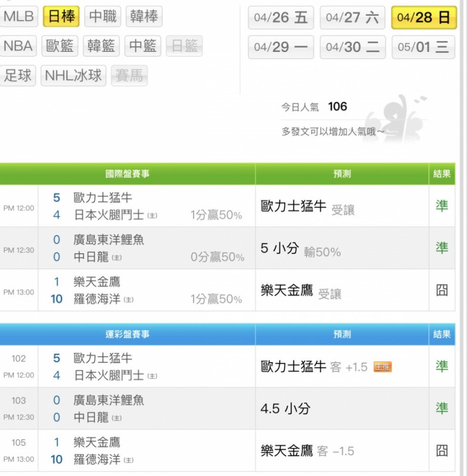Viewport: 467px width, 476px height.
Task: Click the 5 小分 輸50% prediction
Action: (x=300, y=249)
